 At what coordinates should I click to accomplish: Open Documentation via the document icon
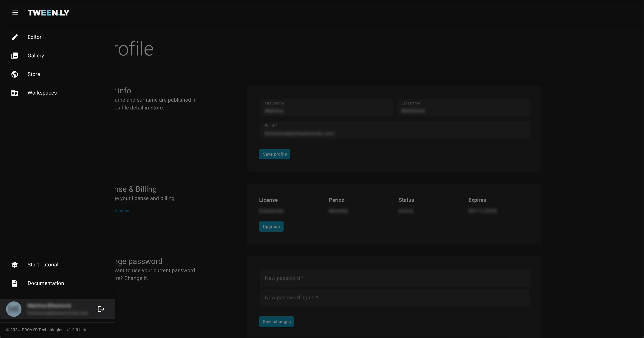(x=15, y=283)
